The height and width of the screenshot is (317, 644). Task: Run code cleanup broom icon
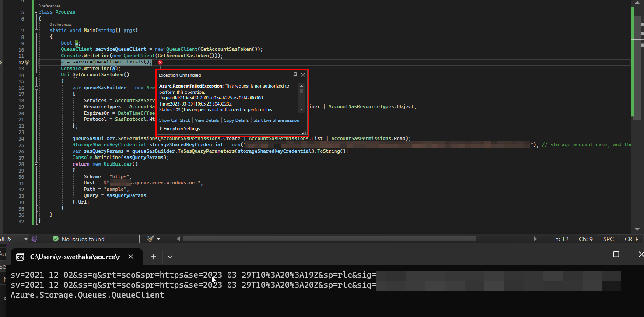150,239
